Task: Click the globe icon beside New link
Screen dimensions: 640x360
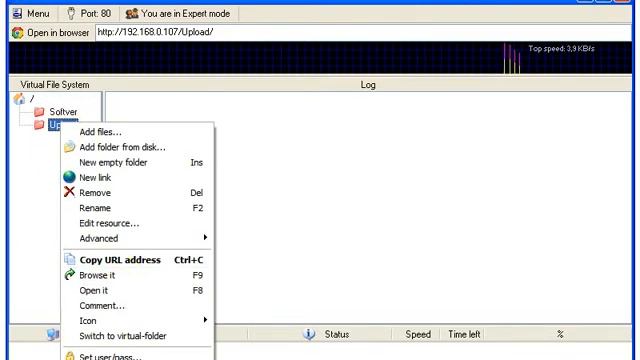Action: [x=69, y=177]
